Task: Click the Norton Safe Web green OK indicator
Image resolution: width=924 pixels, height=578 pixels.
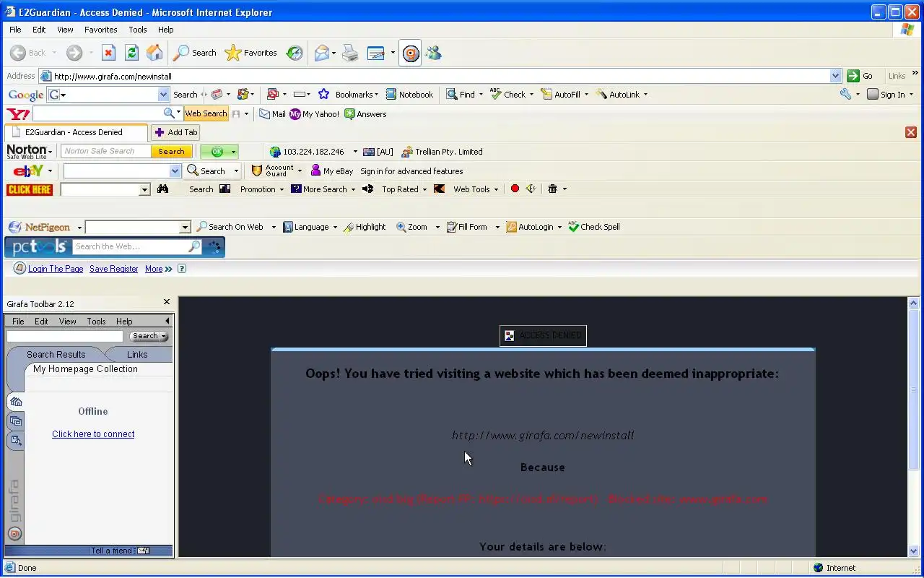Action: [x=219, y=152]
